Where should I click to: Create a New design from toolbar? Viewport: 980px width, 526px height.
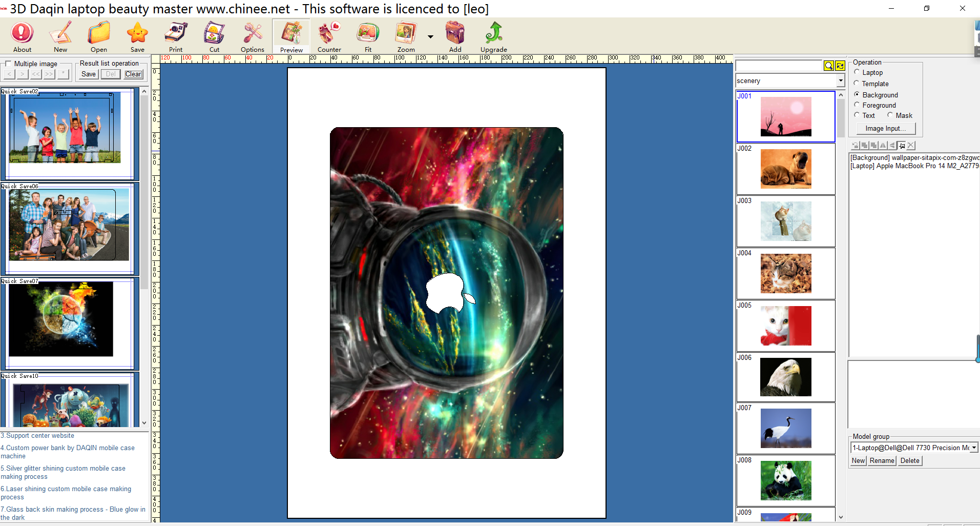coord(60,37)
